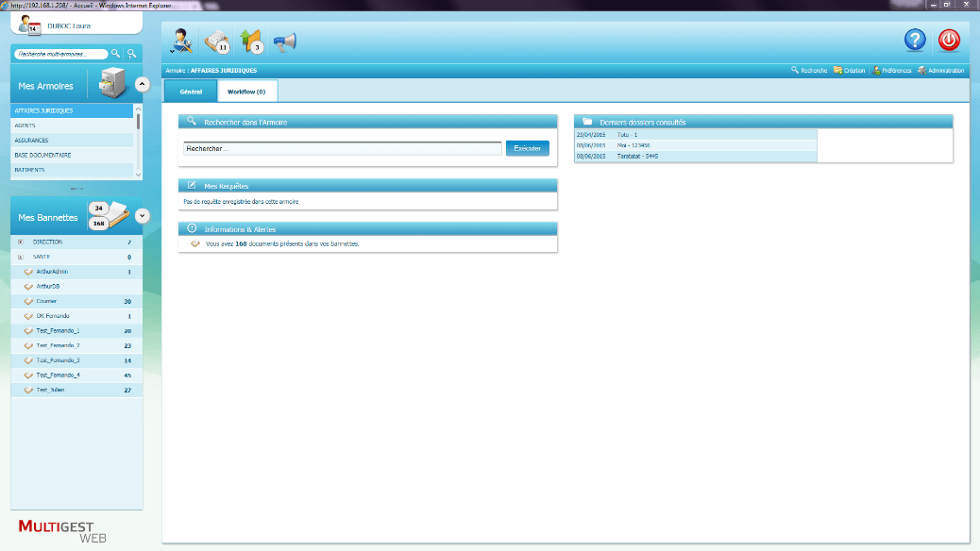Click the folder upload icon with badge 3
980x551 pixels.
(x=250, y=41)
